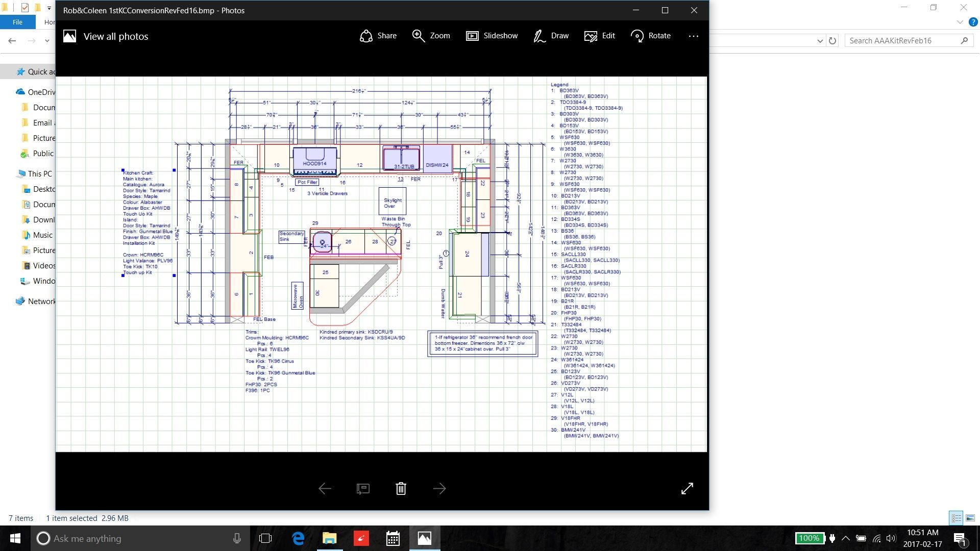
Task: Delete photo using trash icon
Action: pyautogui.click(x=401, y=489)
